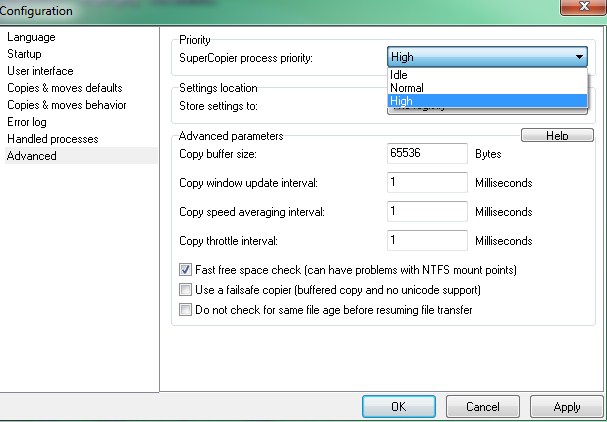
Task: Click Apply to save settings
Action: [567, 407]
